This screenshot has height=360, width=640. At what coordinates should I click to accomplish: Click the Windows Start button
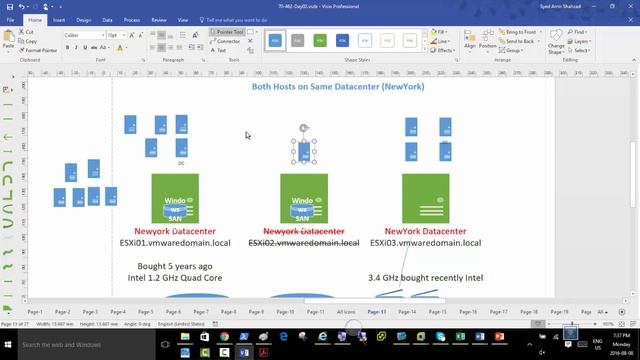(8, 344)
